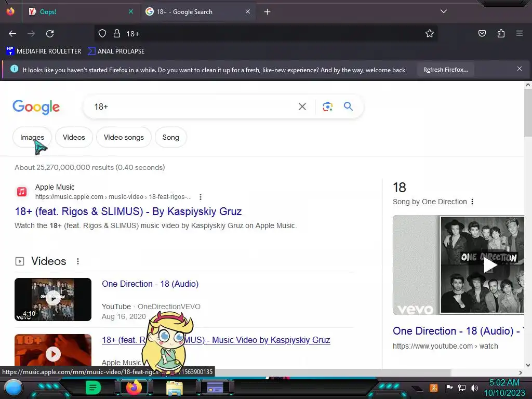This screenshot has width=532, height=399.
Task: Open the tracking protection shield icon
Action: (x=102, y=33)
